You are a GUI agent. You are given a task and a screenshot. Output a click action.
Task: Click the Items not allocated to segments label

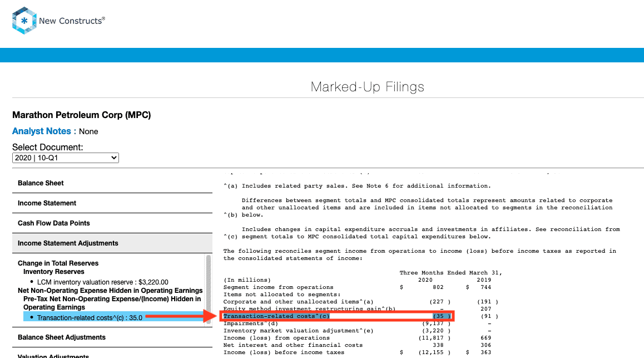(282, 295)
